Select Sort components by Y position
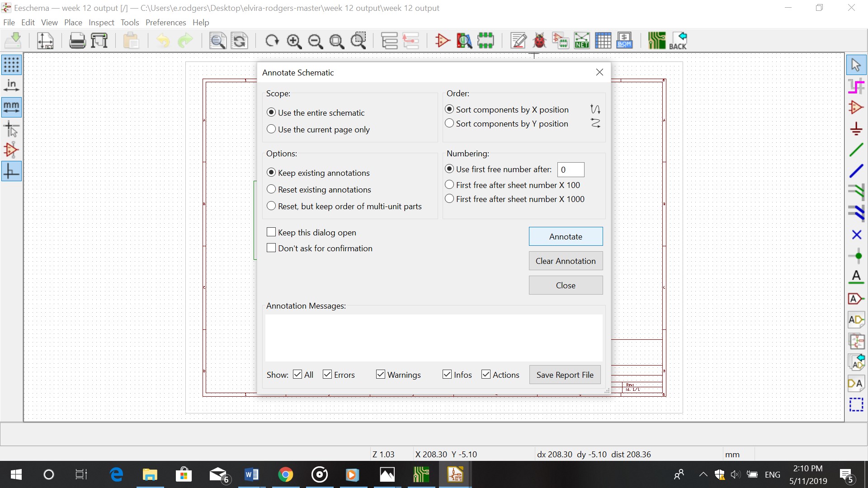Image resolution: width=868 pixels, height=488 pixels. click(449, 123)
